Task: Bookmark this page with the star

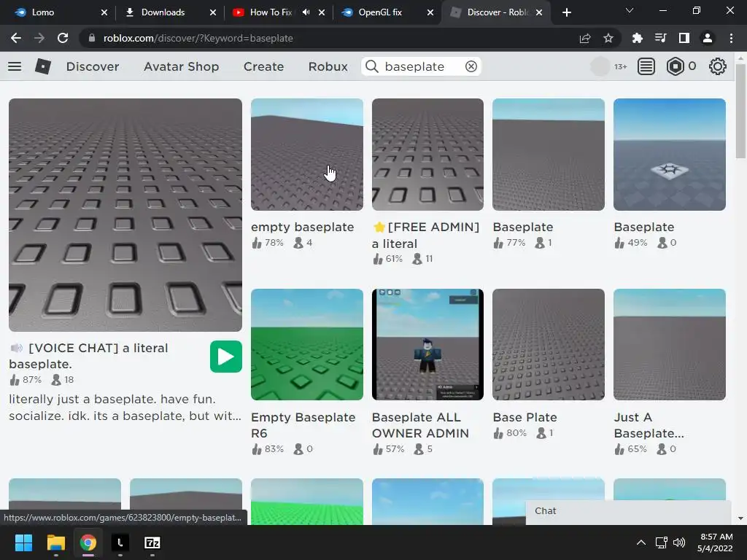Action: pos(608,38)
